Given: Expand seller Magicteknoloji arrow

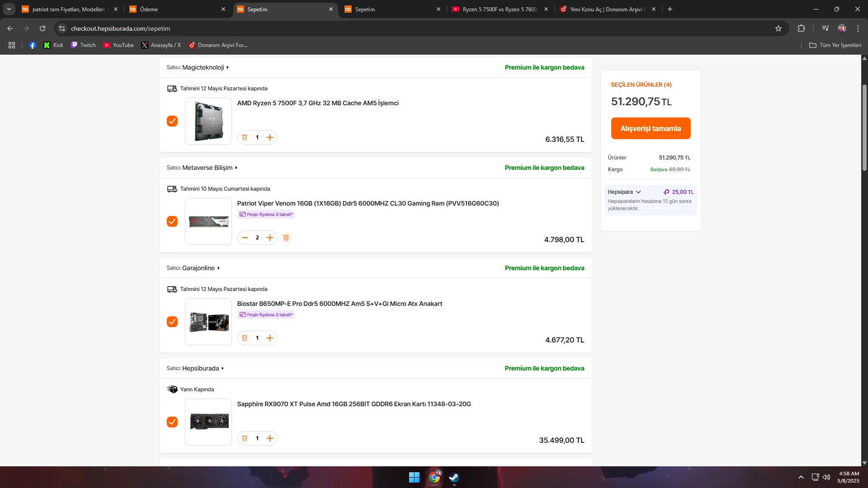Looking at the screenshot, I should coord(227,67).
